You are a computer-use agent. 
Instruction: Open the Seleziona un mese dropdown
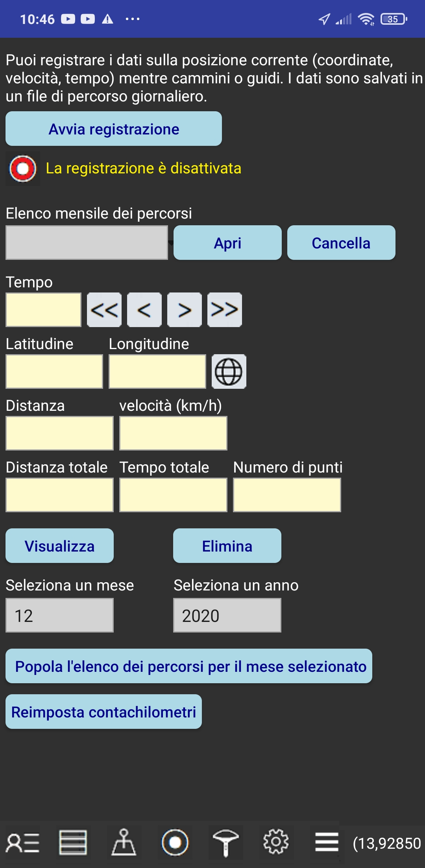pos(59,615)
